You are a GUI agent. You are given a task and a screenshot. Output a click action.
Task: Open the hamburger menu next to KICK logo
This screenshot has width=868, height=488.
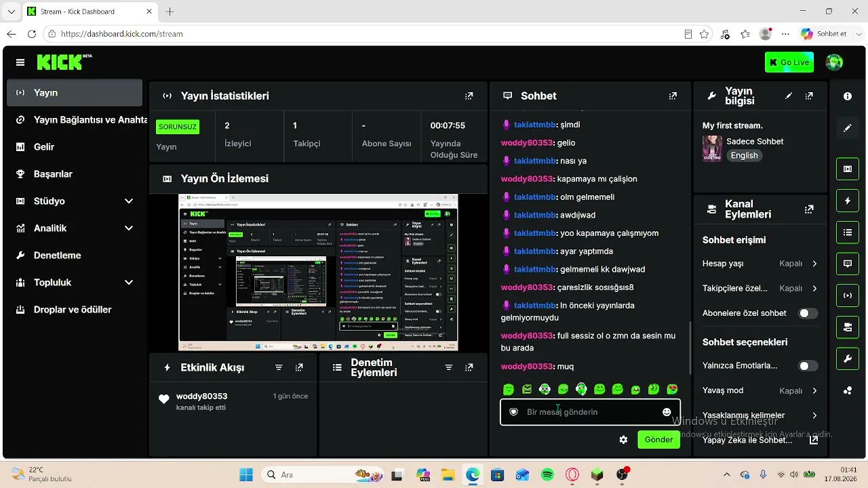(x=20, y=62)
